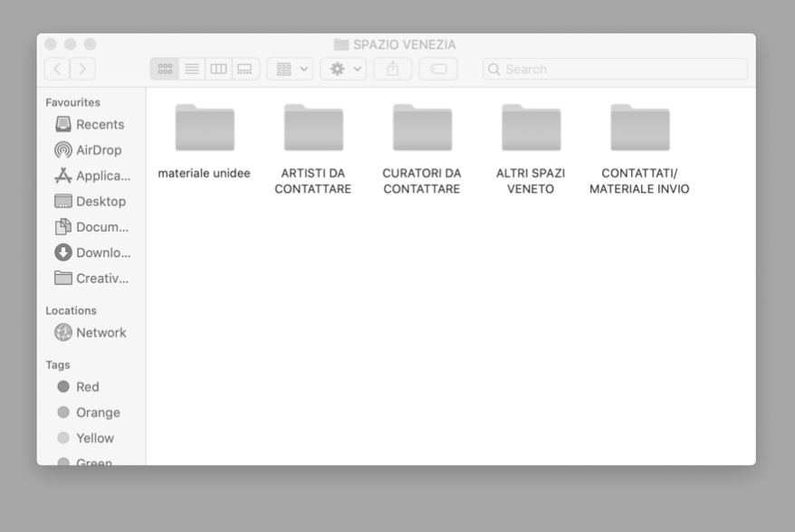Select the CONTATTATI/MATERIALE INVIO folder icon
The image size is (795, 532).
640,128
